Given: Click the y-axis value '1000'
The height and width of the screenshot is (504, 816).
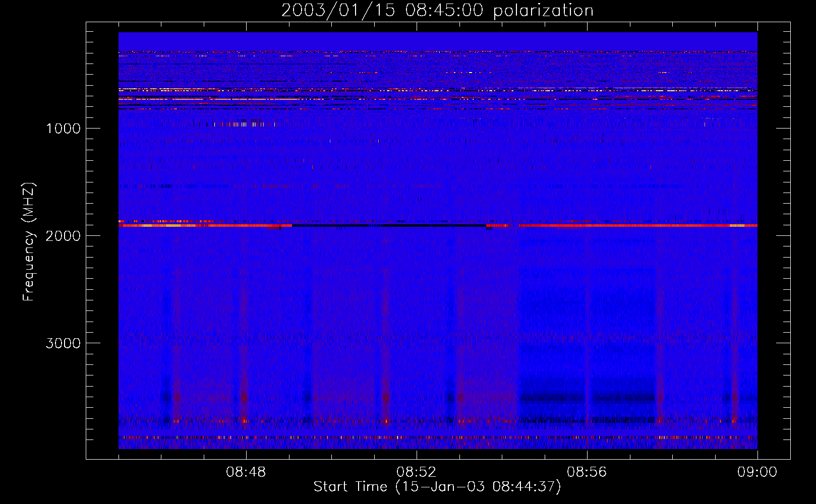Looking at the screenshot, I should (63, 129).
